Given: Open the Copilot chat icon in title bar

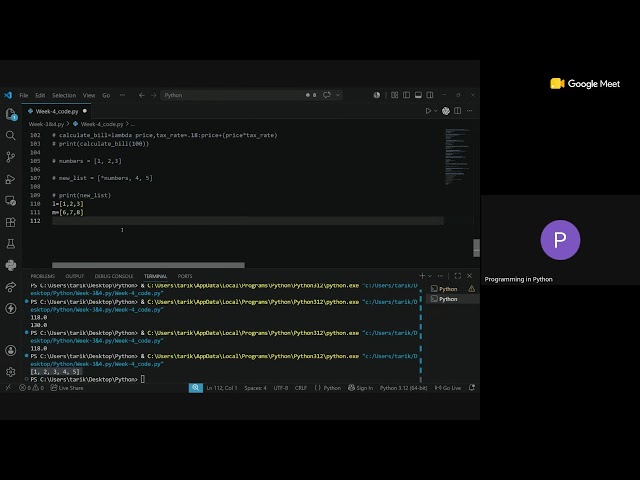Looking at the screenshot, I should click(327, 95).
